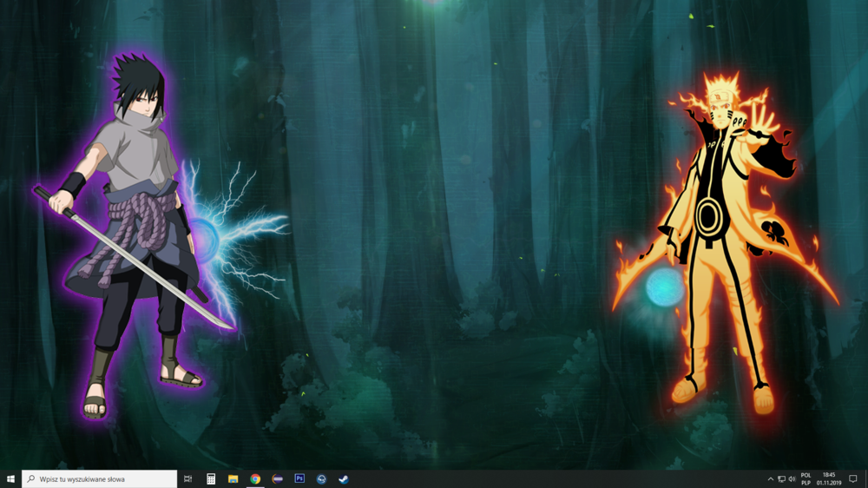868x488 pixels.
Task: Launch Steam from the taskbar
Action: pyautogui.click(x=344, y=479)
